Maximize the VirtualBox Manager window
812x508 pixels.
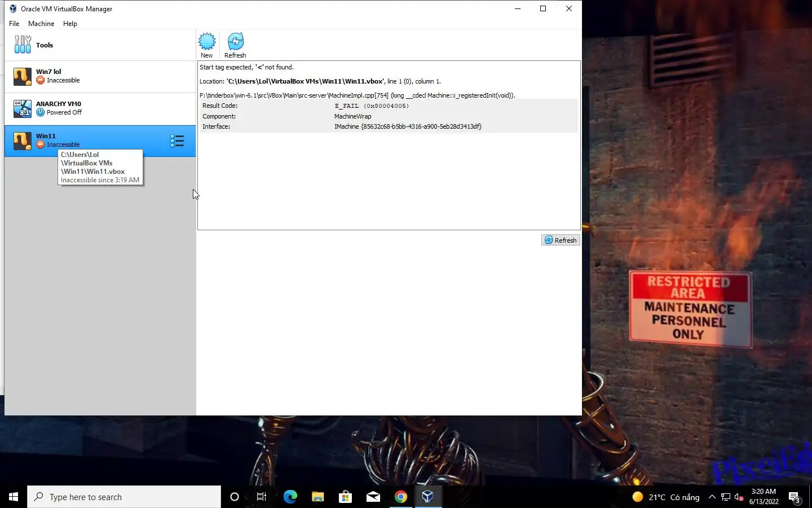click(543, 8)
